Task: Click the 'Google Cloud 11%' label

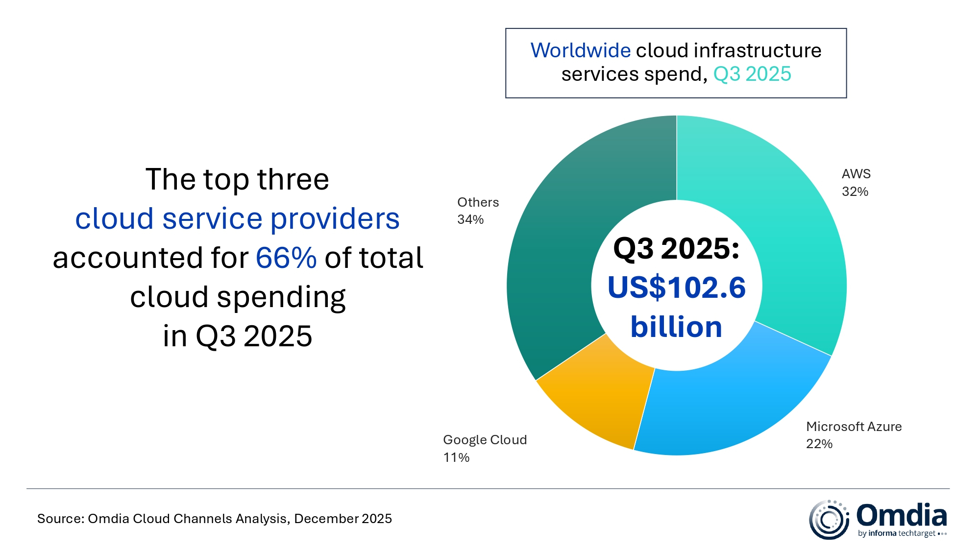Action: click(485, 448)
